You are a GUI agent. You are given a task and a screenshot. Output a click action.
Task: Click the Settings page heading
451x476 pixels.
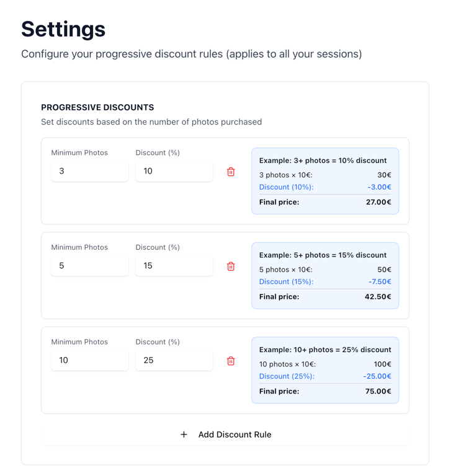63,29
